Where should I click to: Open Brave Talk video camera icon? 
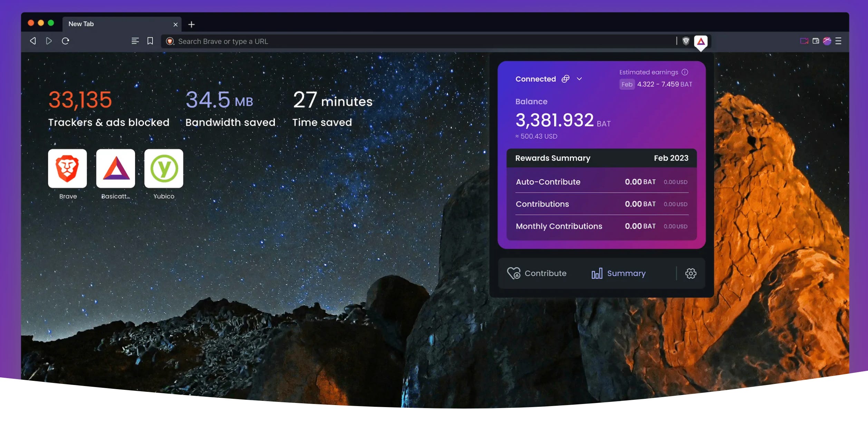tap(804, 41)
